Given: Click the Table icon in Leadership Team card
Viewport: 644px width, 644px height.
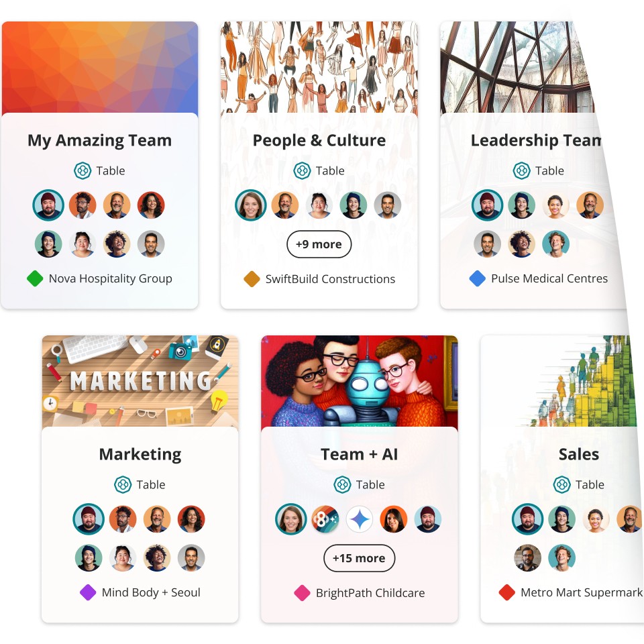Looking at the screenshot, I should point(522,170).
